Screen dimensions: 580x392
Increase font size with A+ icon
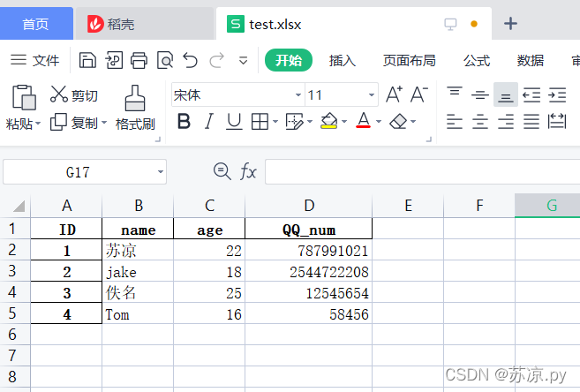coord(395,94)
